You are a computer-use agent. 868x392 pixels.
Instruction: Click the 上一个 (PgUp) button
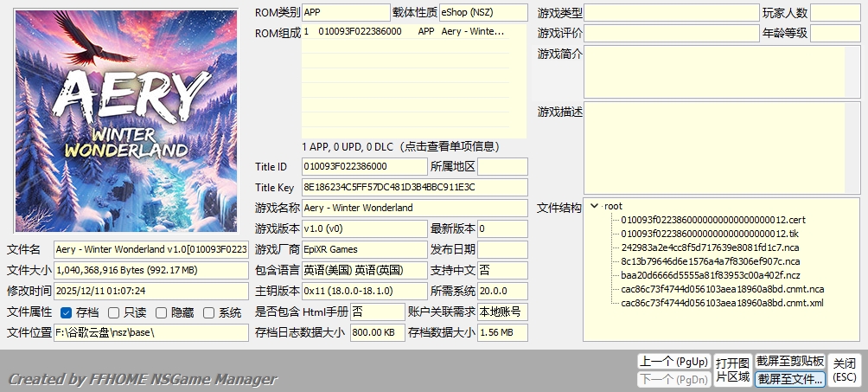tap(673, 361)
